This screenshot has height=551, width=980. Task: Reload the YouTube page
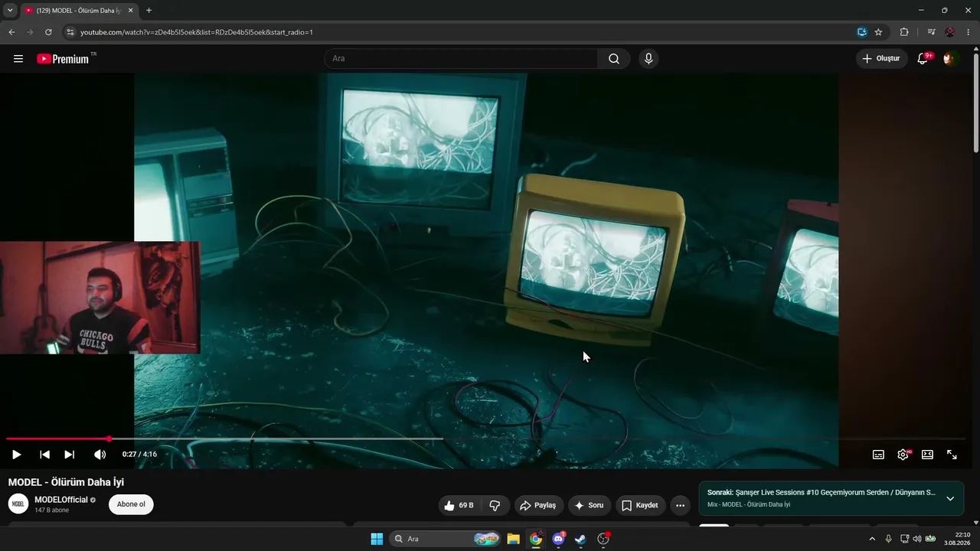coord(48,32)
